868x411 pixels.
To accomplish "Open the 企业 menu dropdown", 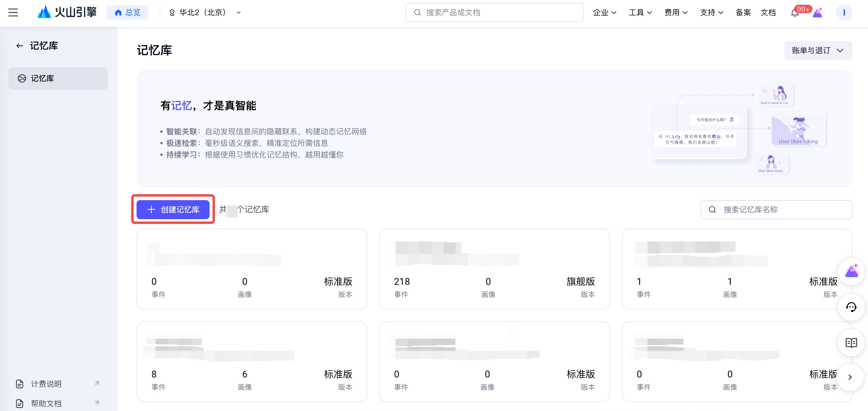I will (x=604, y=13).
